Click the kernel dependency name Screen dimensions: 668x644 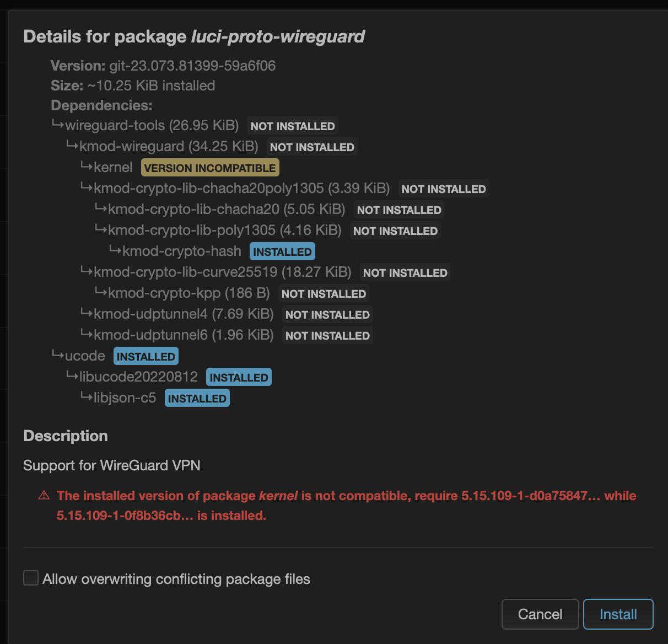[113, 168]
